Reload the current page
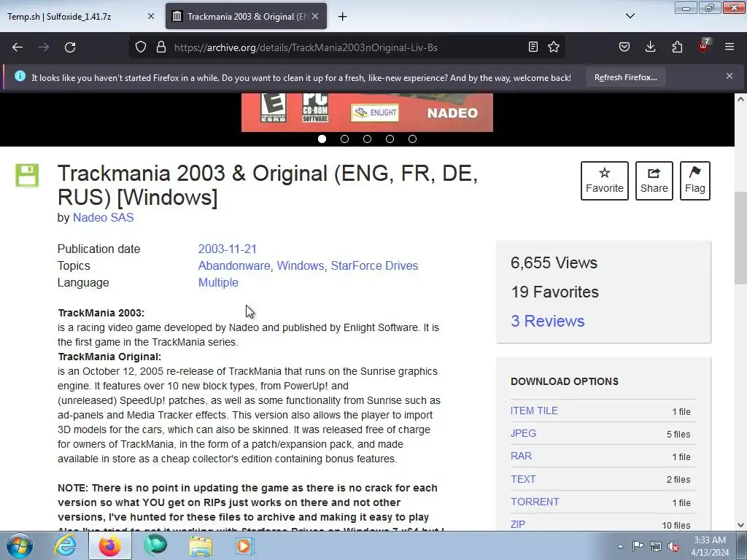The width and height of the screenshot is (747, 560). pyautogui.click(x=70, y=47)
